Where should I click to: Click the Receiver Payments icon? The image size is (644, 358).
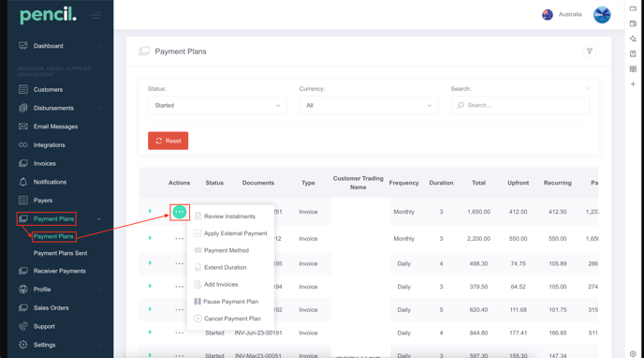[x=23, y=271]
